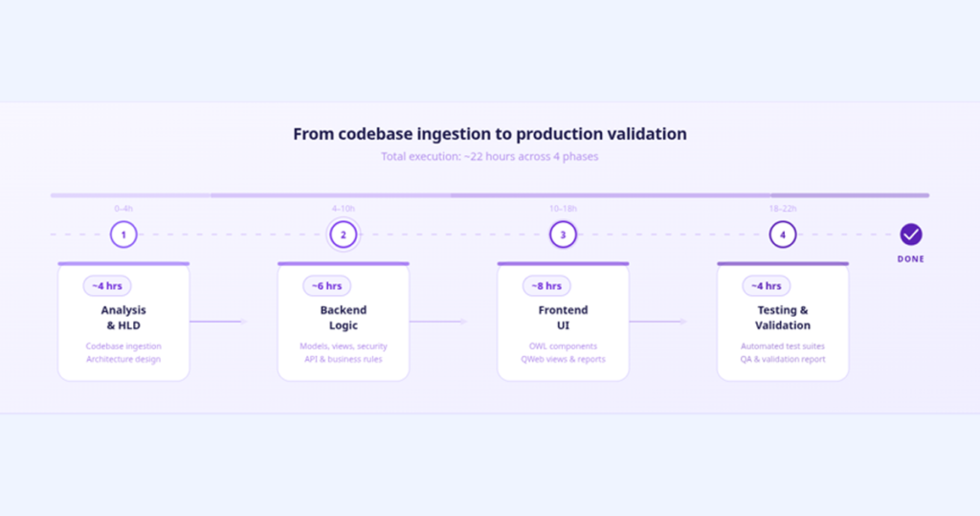Click the ~8 hrs badge on Frontend card
This screenshot has height=516, width=980.
(x=546, y=286)
